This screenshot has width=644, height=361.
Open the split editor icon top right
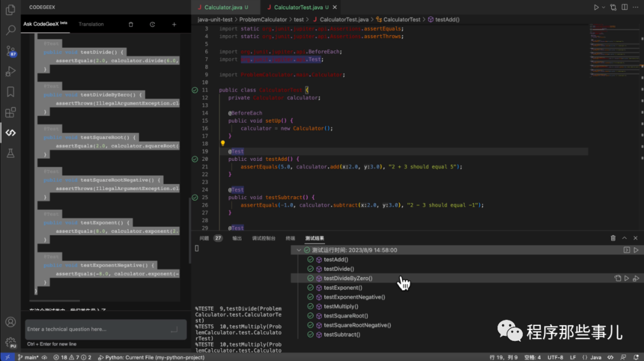coord(624,7)
